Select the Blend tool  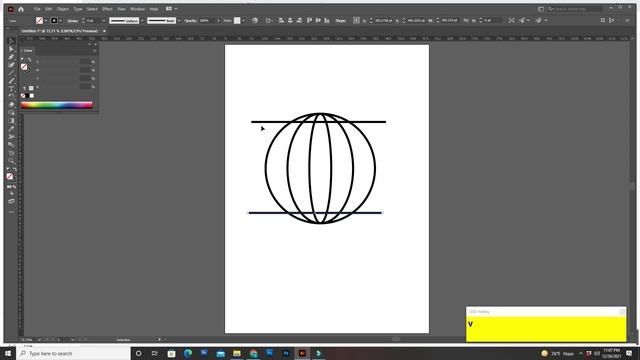coord(11,145)
